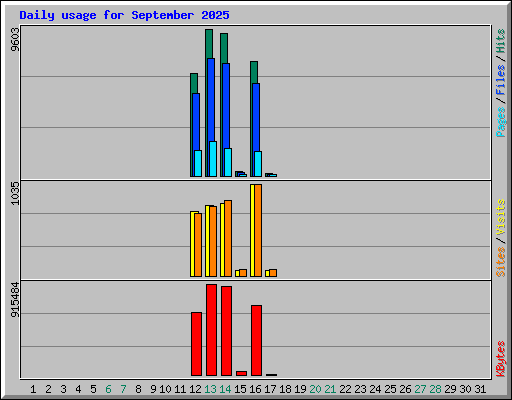This screenshot has width=512, height=400.
Task: Select the red KBytes bar for day 13
Action: [211, 330]
